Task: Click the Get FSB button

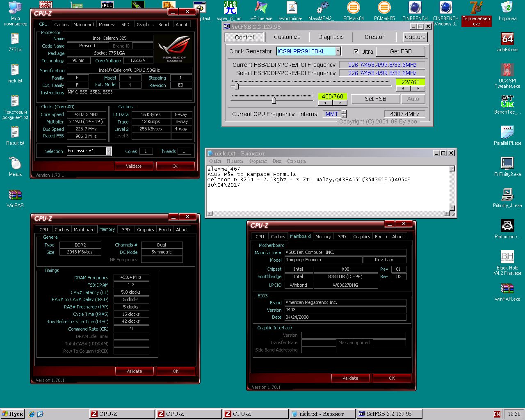Action: coord(401,51)
